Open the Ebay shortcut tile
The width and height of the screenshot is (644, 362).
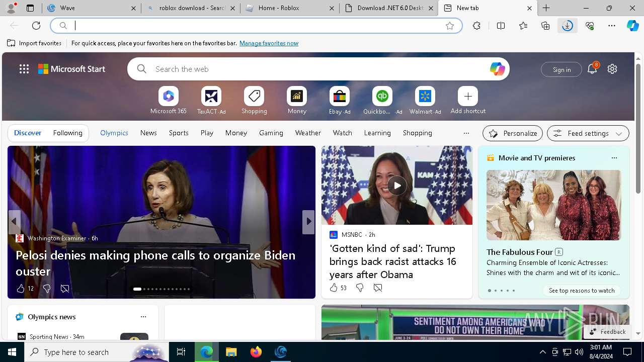pyautogui.click(x=340, y=101)
